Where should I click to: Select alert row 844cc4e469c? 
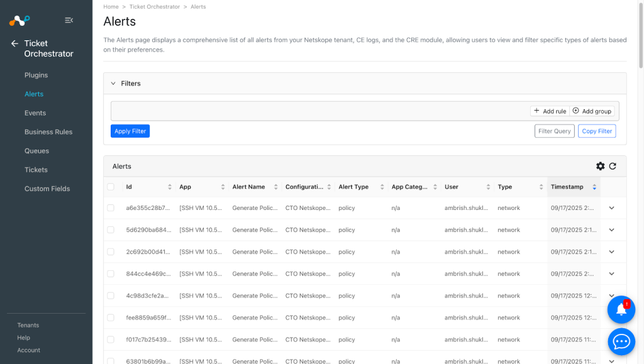[111, 273]
